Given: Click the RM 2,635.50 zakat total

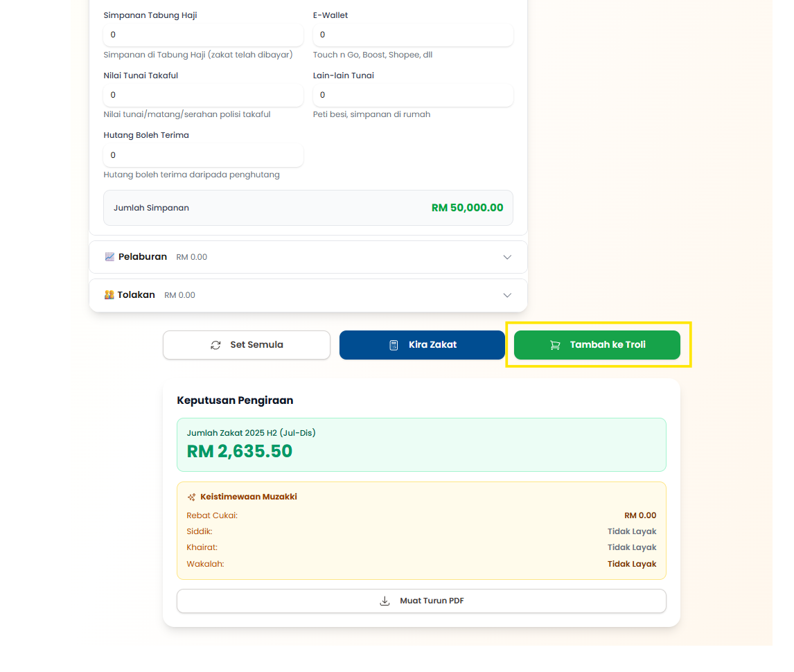Looking at the screenshot, I should [x=240, y=452].
